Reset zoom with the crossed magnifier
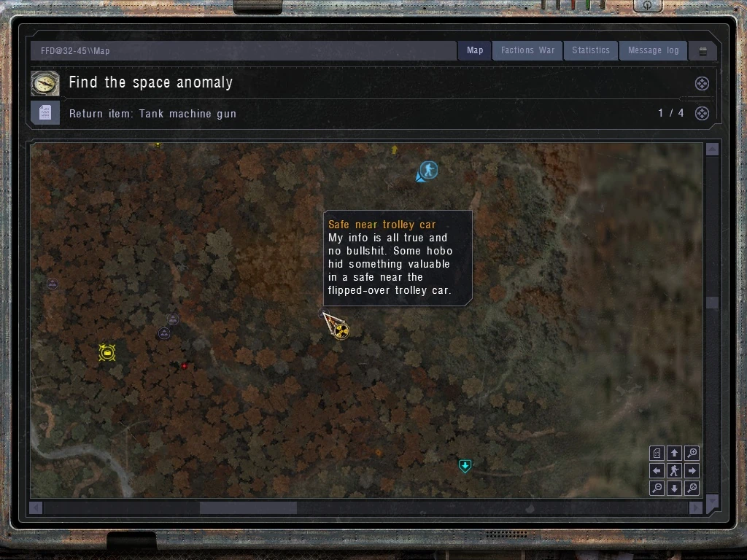This screenshot has width=747, height=560. point(692,488)
